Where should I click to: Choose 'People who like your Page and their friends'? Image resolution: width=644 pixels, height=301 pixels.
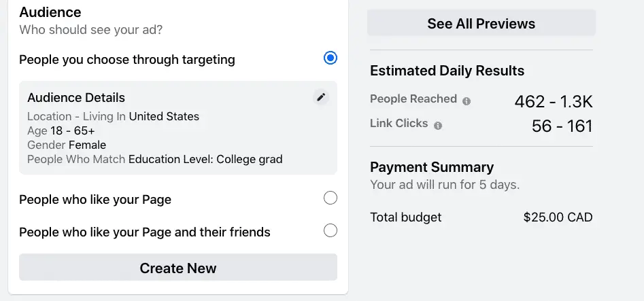331,230
